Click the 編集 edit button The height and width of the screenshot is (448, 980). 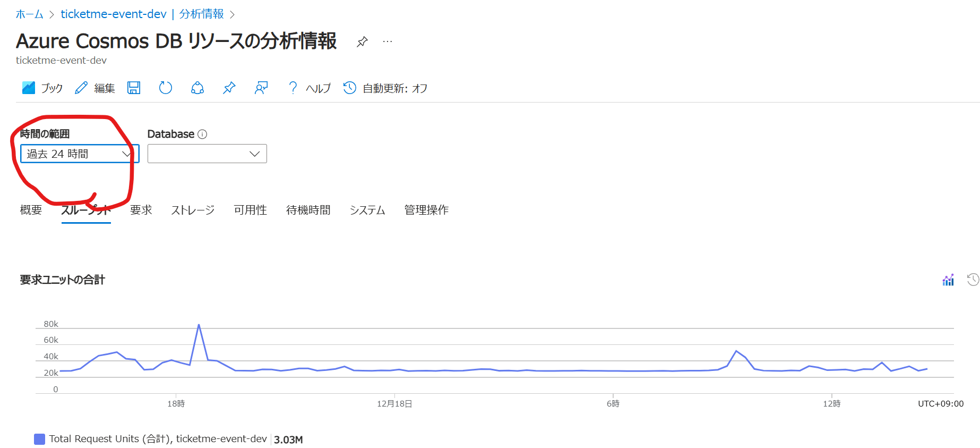[96, 88]
